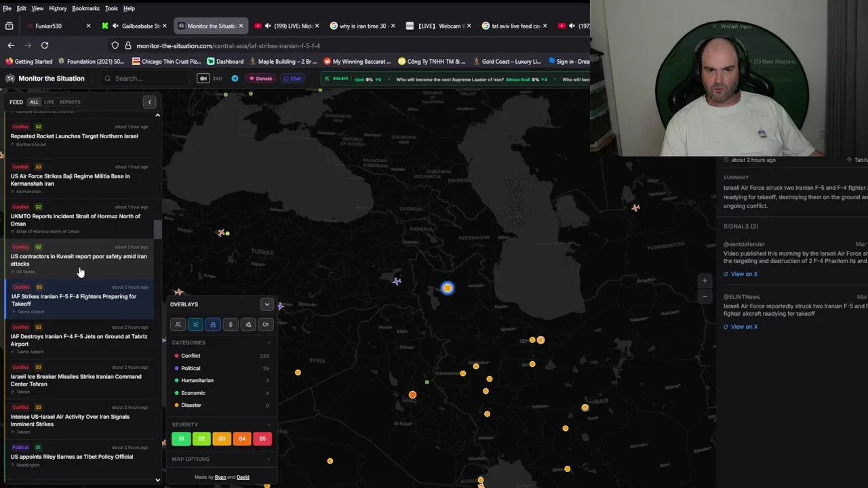This screenshot has width=868, height=488.
Task: Open first View on X link
Action: point(741,274)
